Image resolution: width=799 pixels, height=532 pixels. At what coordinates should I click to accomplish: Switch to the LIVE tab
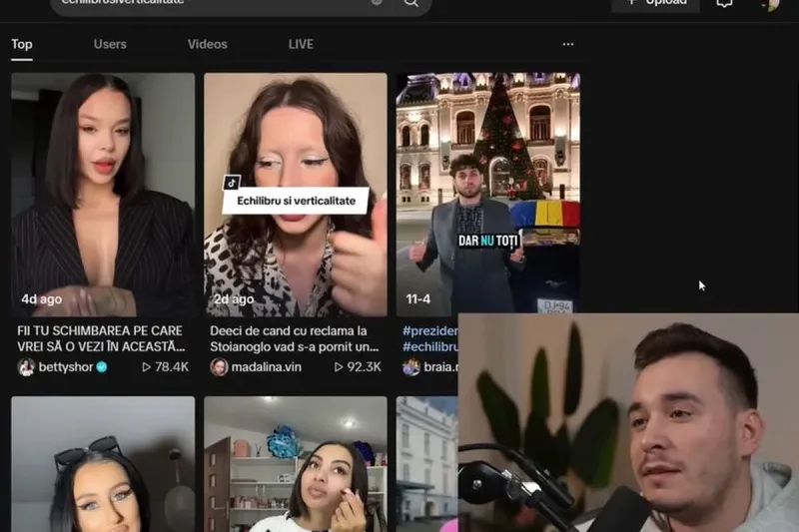click(x=301, y=44)
